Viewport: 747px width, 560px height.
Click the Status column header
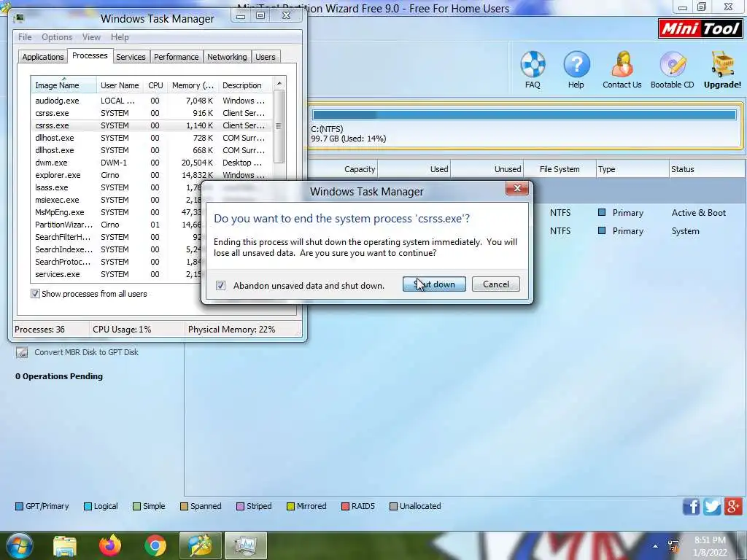tap(707, 169)
